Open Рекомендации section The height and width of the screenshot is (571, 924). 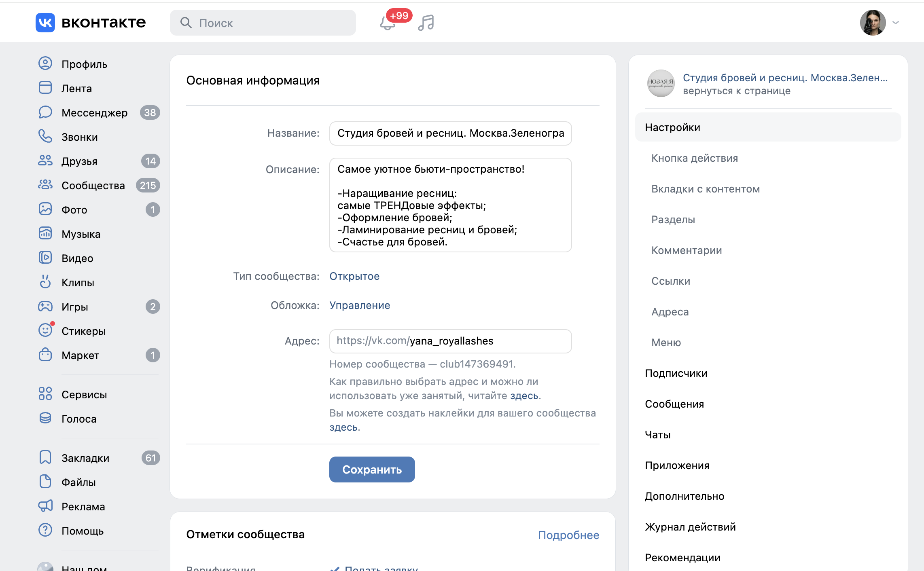tap(682, 558)
